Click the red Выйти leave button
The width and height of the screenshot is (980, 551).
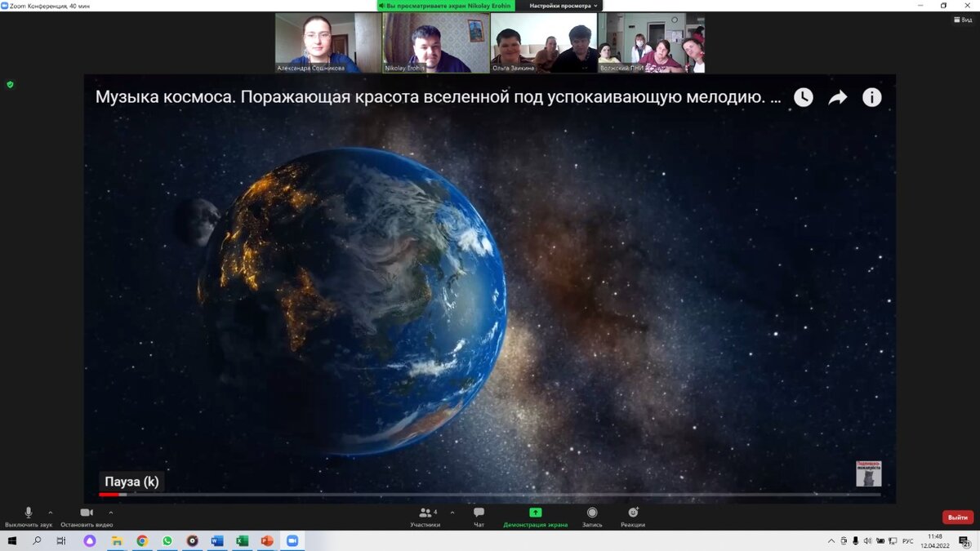pos(957,518)
